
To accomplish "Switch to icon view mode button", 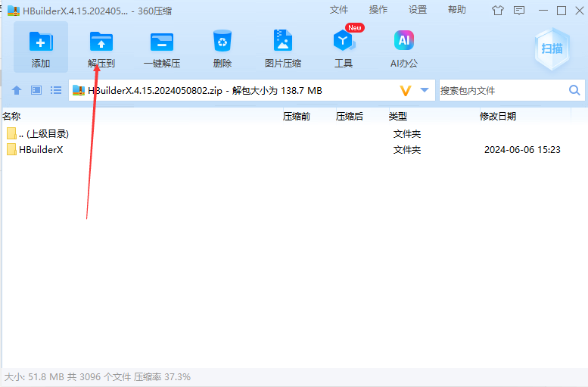I will tap(36, 90).
